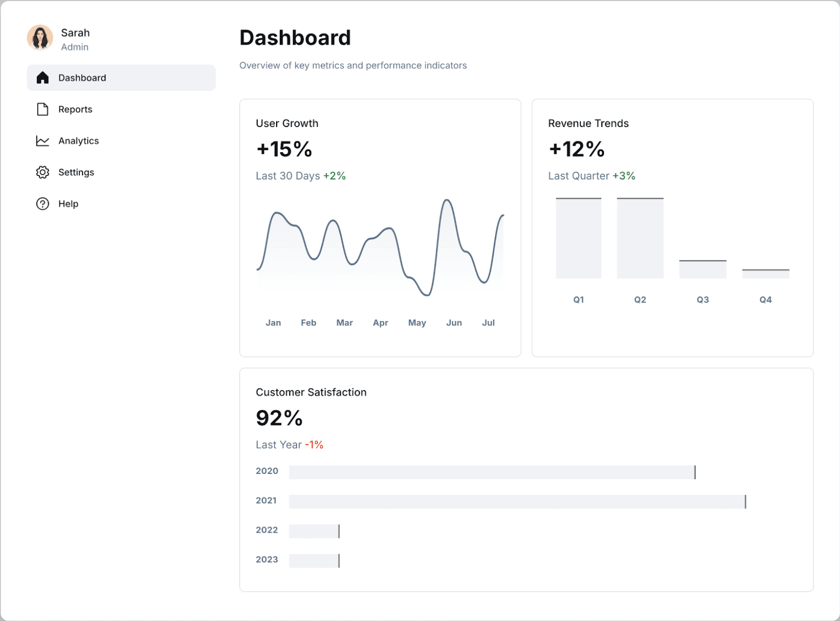Click the Reports document icon
Viewport: 840px width, 621px height.
point(43,109)
